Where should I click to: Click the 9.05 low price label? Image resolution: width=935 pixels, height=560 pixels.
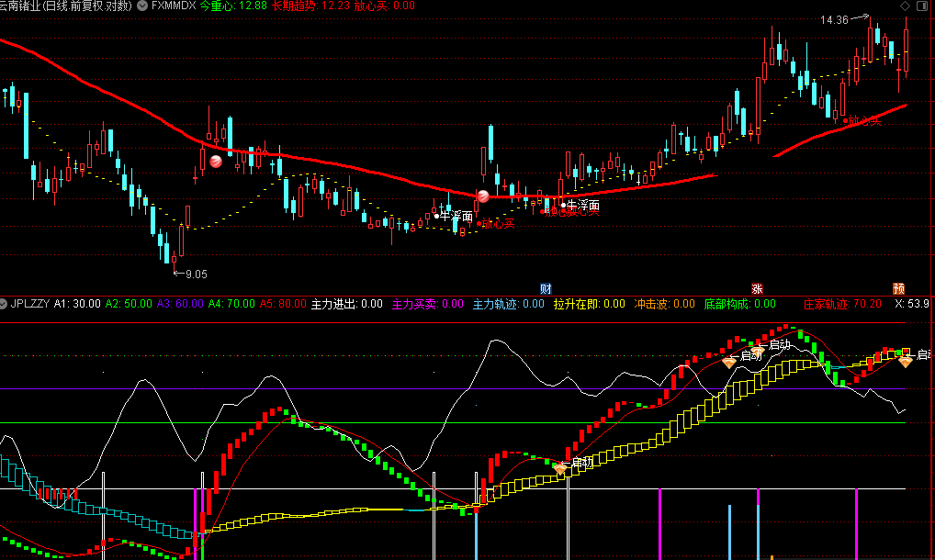(197, 274)
